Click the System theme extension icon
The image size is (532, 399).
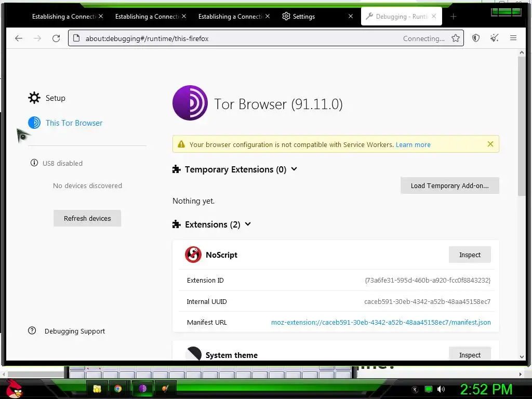coord(193,353)
